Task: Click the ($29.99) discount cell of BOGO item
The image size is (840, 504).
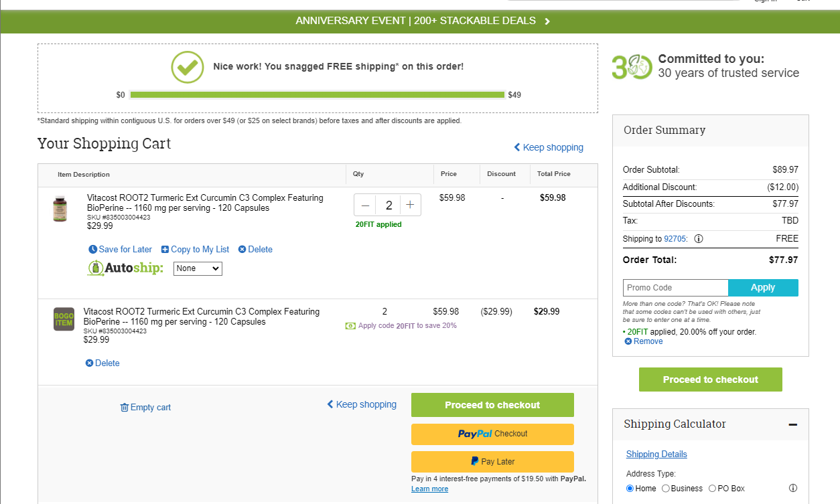Action: pyautogui.click(x=496, y=311)
